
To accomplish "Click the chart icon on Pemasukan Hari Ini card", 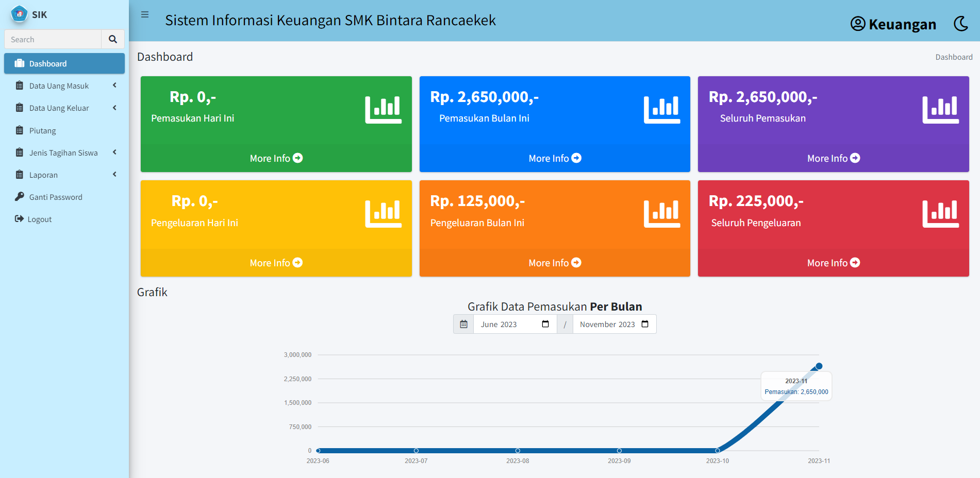I will (x=383, y=110).
